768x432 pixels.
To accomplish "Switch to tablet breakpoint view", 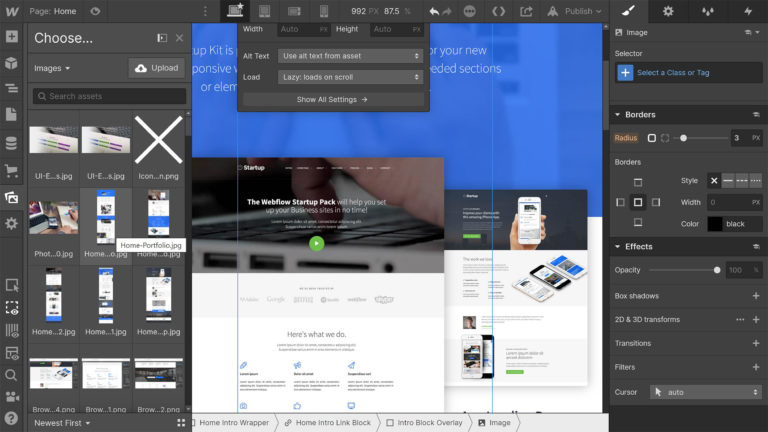I will tap(264, 11).
